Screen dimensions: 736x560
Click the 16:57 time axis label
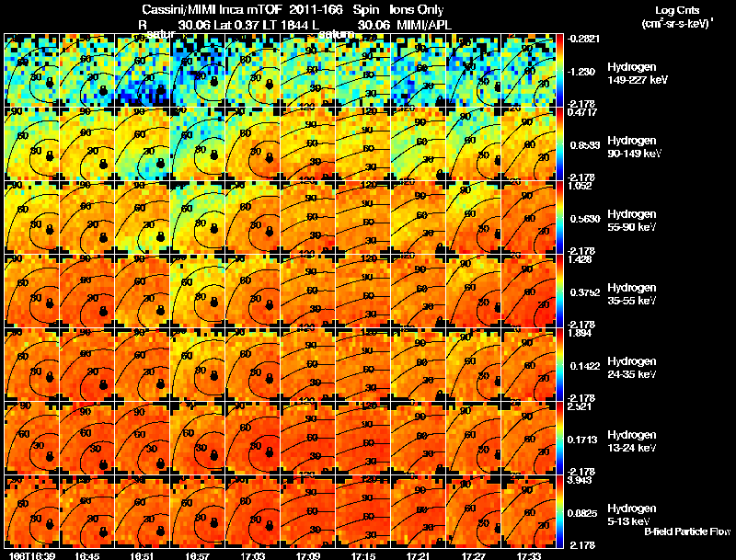point(198,555)
